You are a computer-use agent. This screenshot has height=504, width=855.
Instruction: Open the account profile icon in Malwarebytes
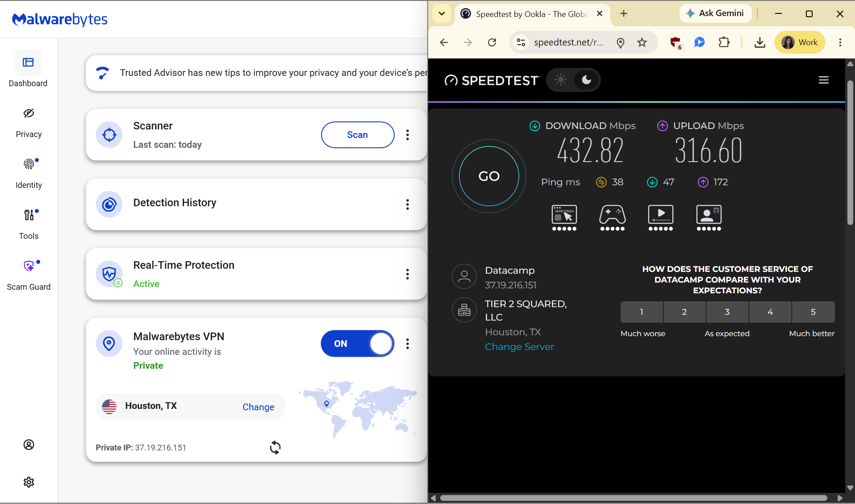coord(29,445)
